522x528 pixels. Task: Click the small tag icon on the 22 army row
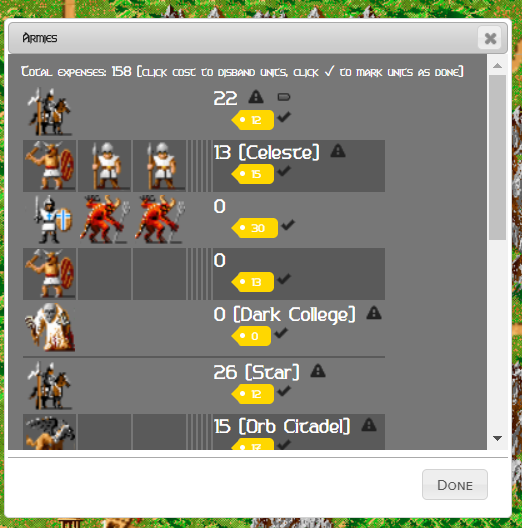tap(284, 97)
